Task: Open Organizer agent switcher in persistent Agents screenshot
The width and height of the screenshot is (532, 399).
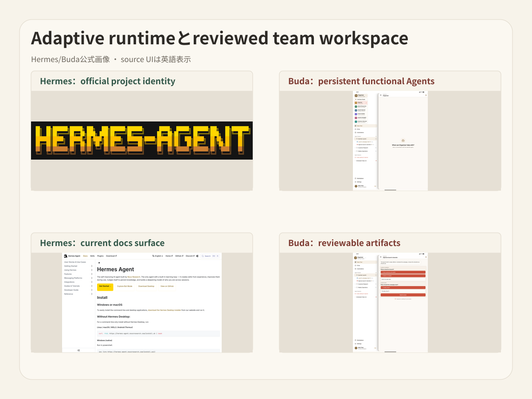Action: [361, 96]
